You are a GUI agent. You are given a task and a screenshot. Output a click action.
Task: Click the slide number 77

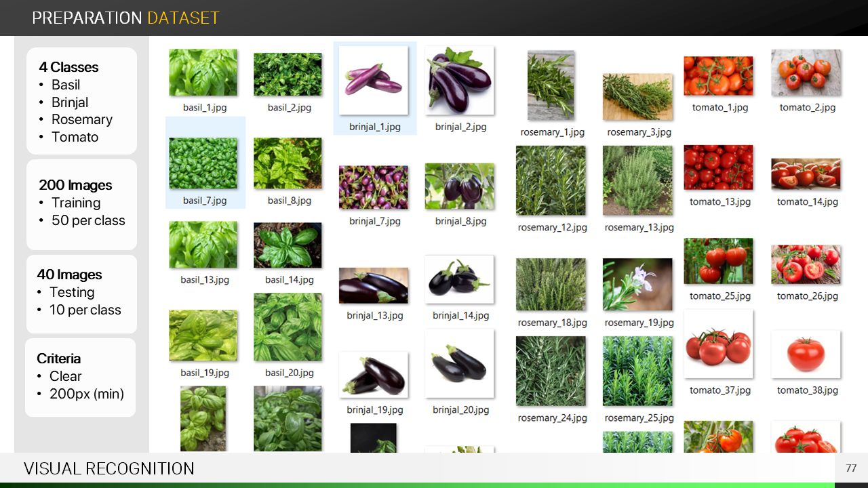tap(851, 468)
